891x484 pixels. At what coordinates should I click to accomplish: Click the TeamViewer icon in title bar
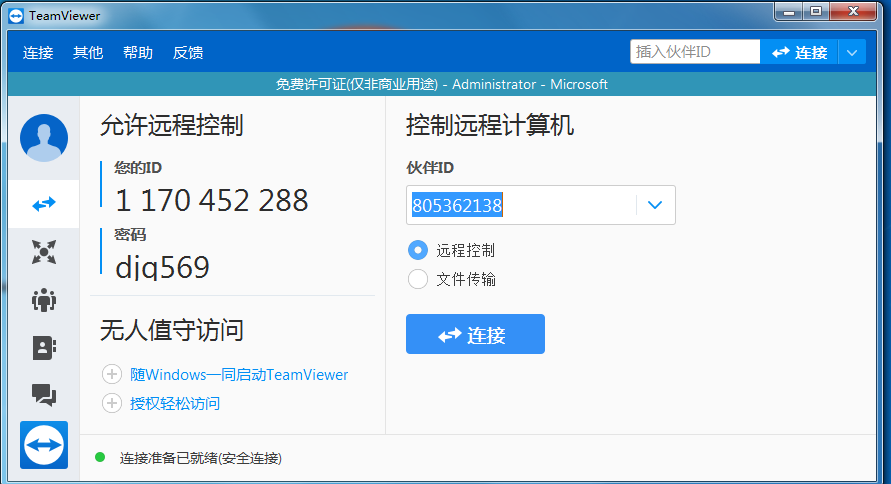tap(16, 15)
